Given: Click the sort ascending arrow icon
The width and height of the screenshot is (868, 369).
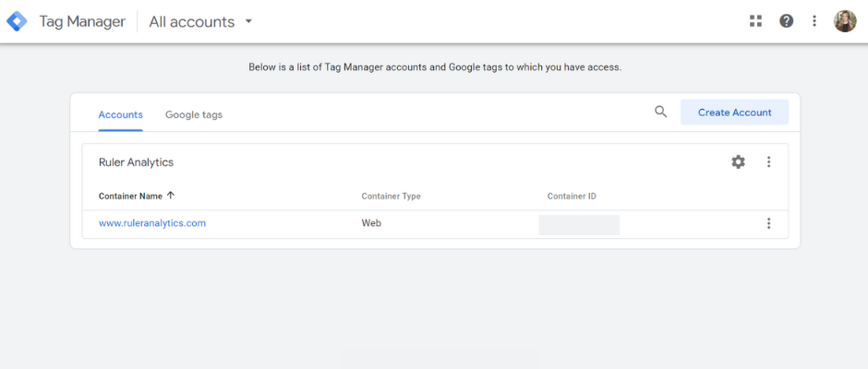Looking at the screenshot, I should tap(171, 196).
